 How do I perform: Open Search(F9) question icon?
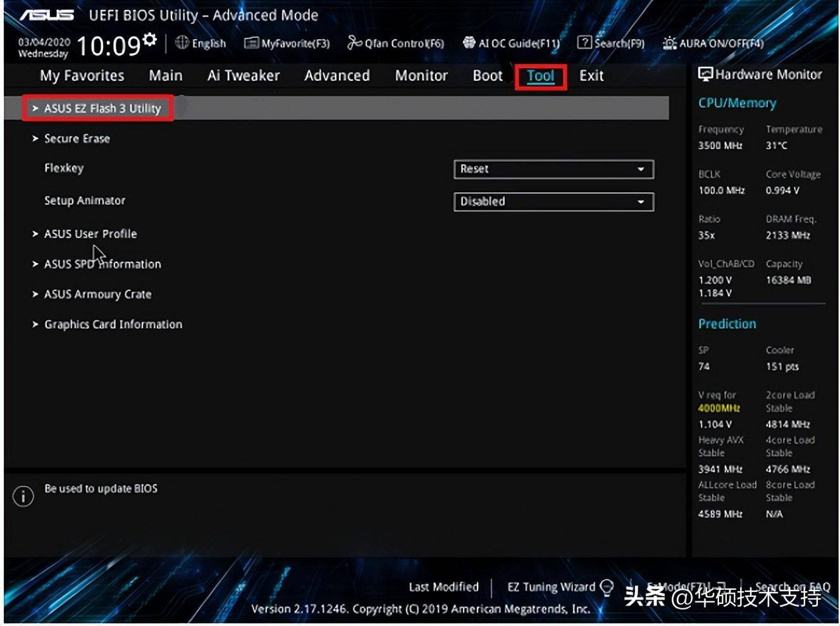pyautogui.click(x=584, y=42)
